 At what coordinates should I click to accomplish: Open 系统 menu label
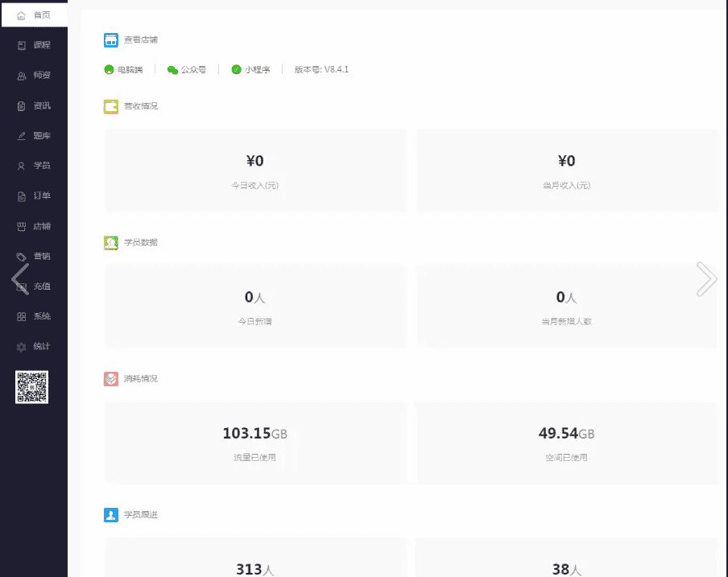pos(42,317)
